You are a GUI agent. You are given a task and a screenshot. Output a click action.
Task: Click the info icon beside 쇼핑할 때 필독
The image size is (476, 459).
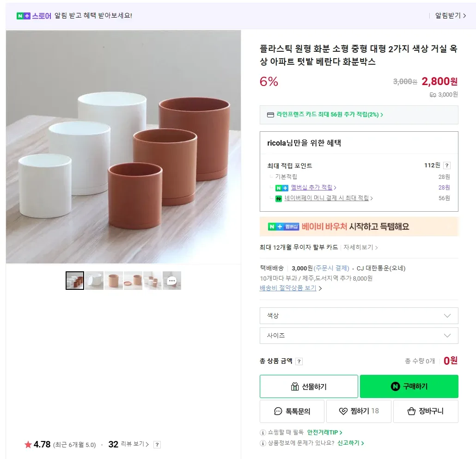tap(263, 433)
